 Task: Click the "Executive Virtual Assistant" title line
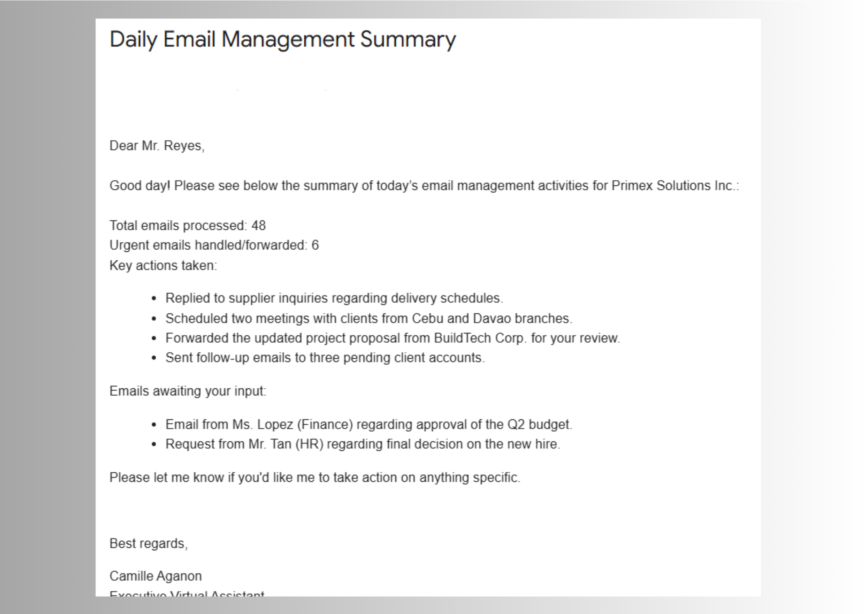187,593
